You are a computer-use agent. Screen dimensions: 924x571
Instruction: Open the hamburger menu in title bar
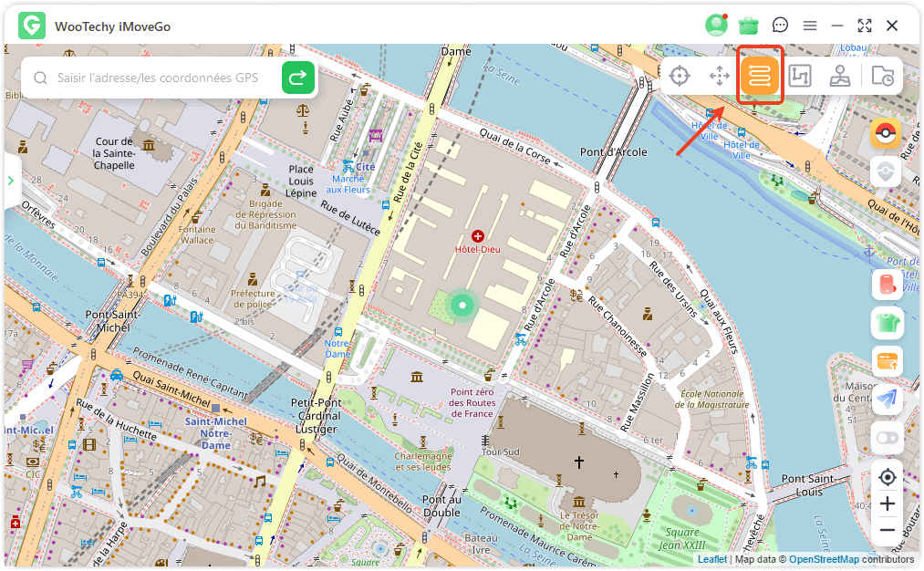[809, 26]
